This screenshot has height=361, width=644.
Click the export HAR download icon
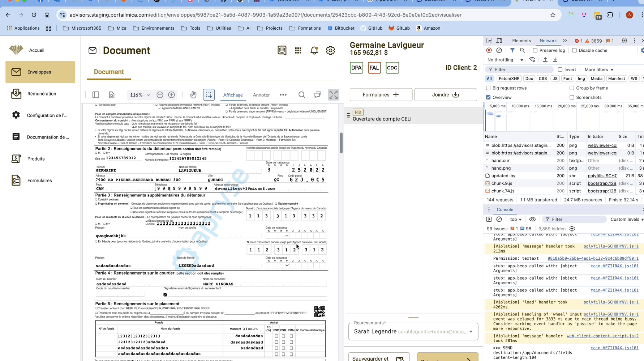555,60
